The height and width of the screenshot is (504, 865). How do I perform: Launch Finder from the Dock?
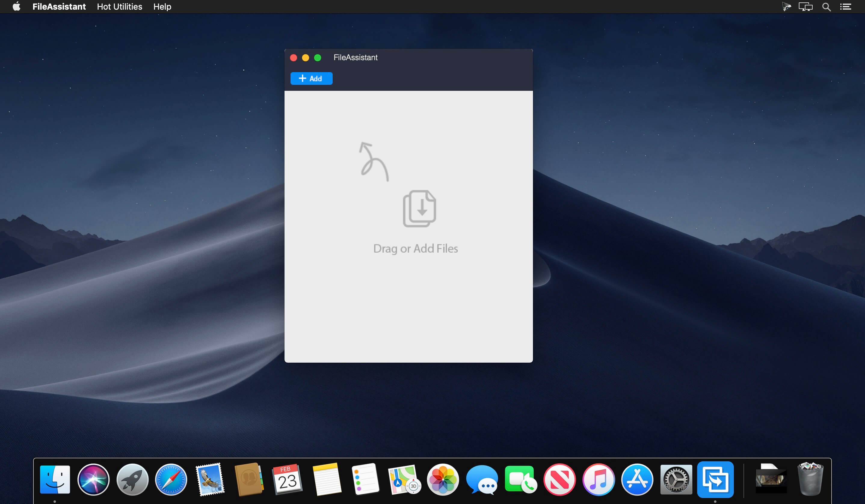55,479
